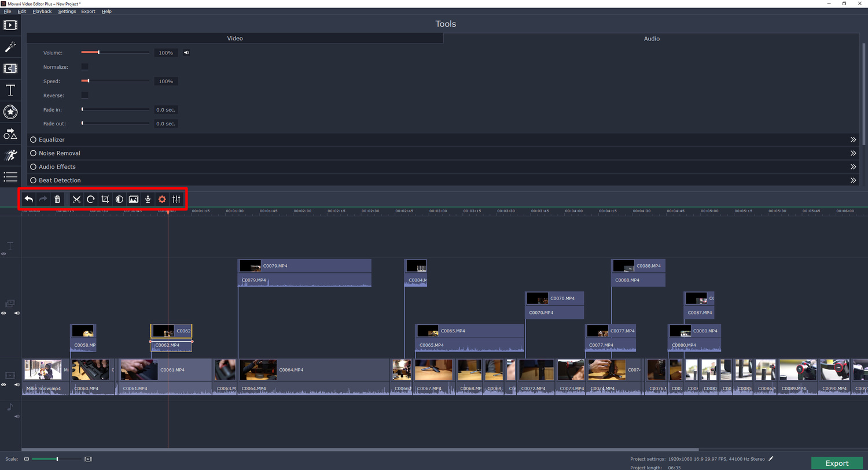Image resolution: width=868 pixels, height=470 pixels.
Task: Open Audio Effects settings row
Action: click(444, 166)
